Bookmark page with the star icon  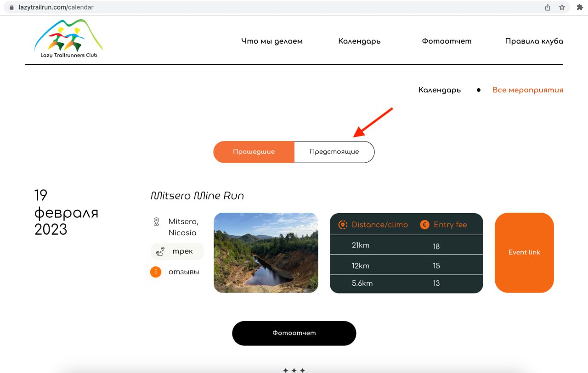562,7
